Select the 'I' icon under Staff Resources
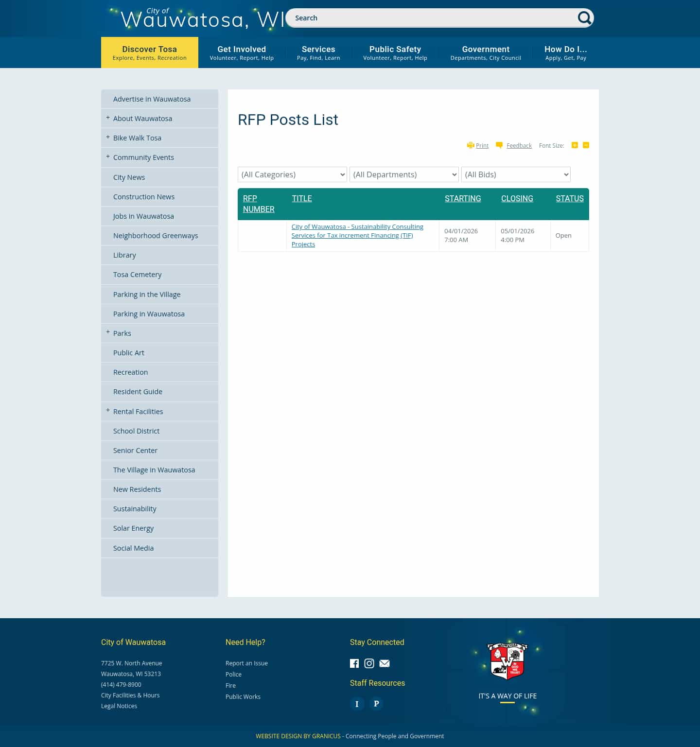 [x=357, y=703]
